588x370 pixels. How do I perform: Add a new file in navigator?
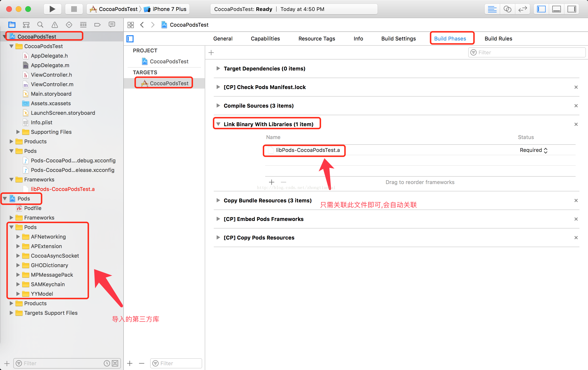[x=7, y=363]
